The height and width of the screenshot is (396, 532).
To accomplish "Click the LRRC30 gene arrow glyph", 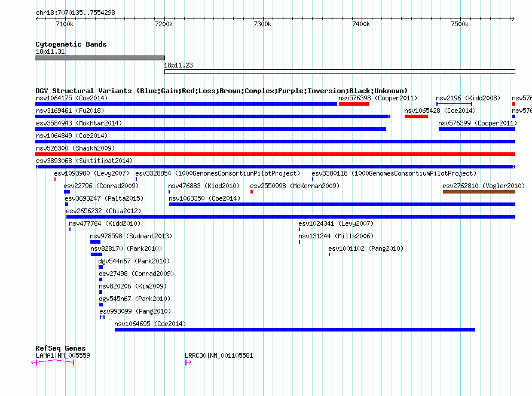I will [x=188, y=363].
